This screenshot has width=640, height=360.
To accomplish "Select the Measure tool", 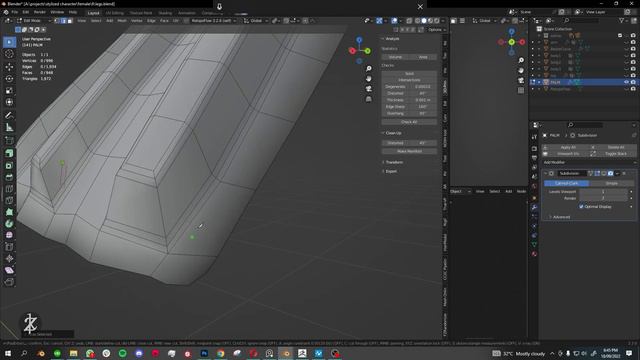I will pos(9,127).
